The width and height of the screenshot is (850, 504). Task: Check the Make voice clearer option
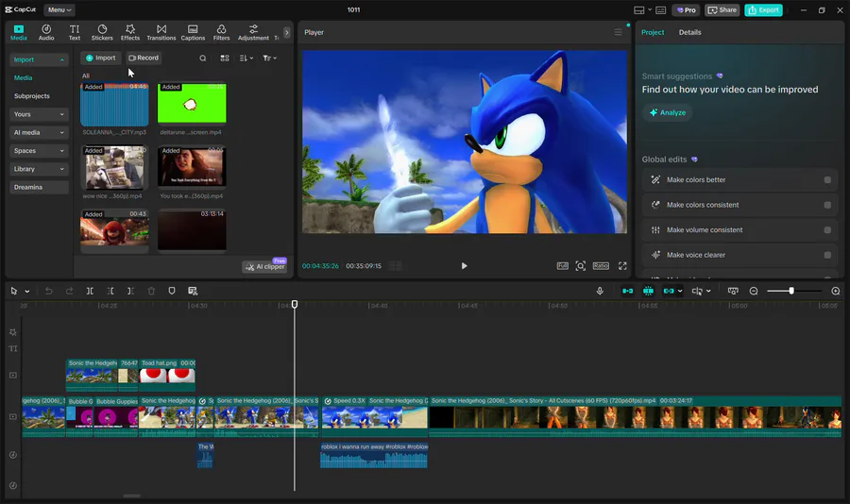827,255
